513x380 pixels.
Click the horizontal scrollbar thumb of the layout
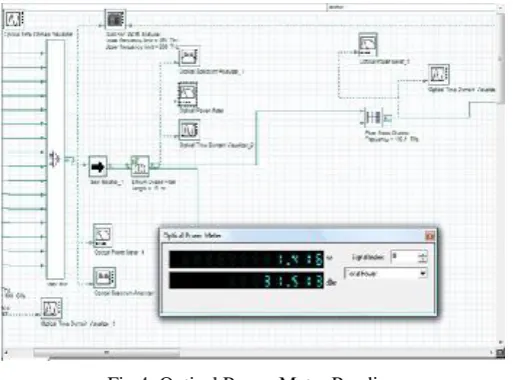pos(107,352)
